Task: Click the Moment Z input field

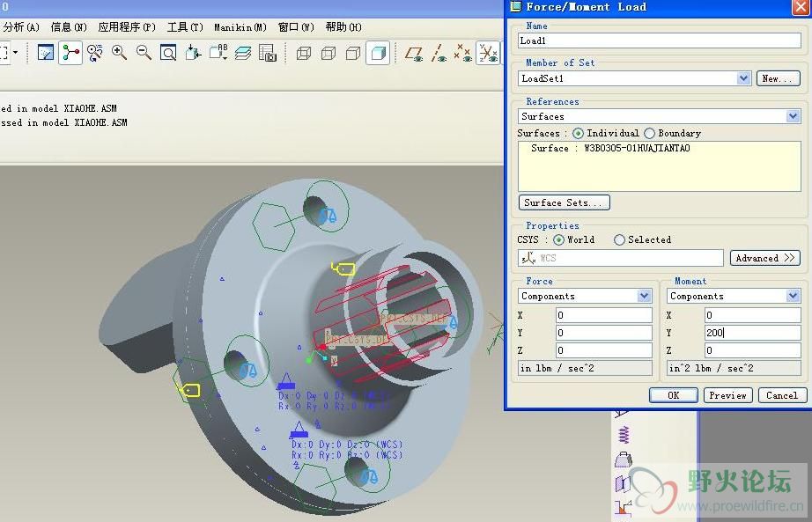Action: coord(753,350)
